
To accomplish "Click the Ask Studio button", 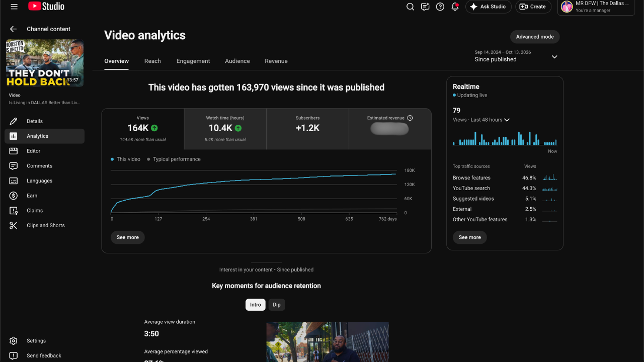I will [x=488, y=7].
